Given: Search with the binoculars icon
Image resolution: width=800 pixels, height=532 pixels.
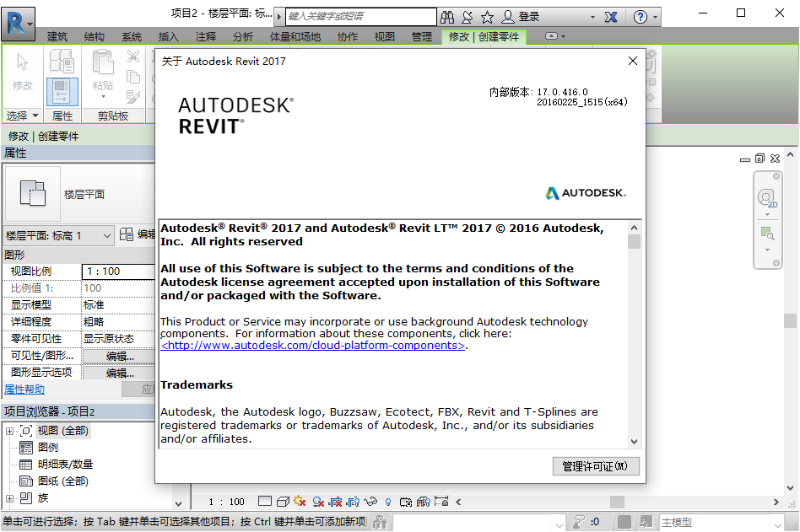Looking at the screenshot, I should 447,18.
